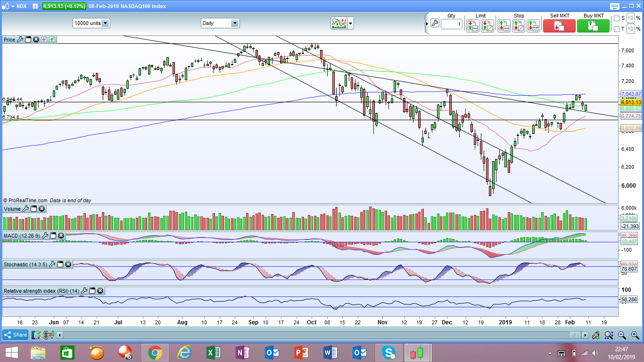
Task: Click the Sell MKT button
Action: click(x=559, y=25)
